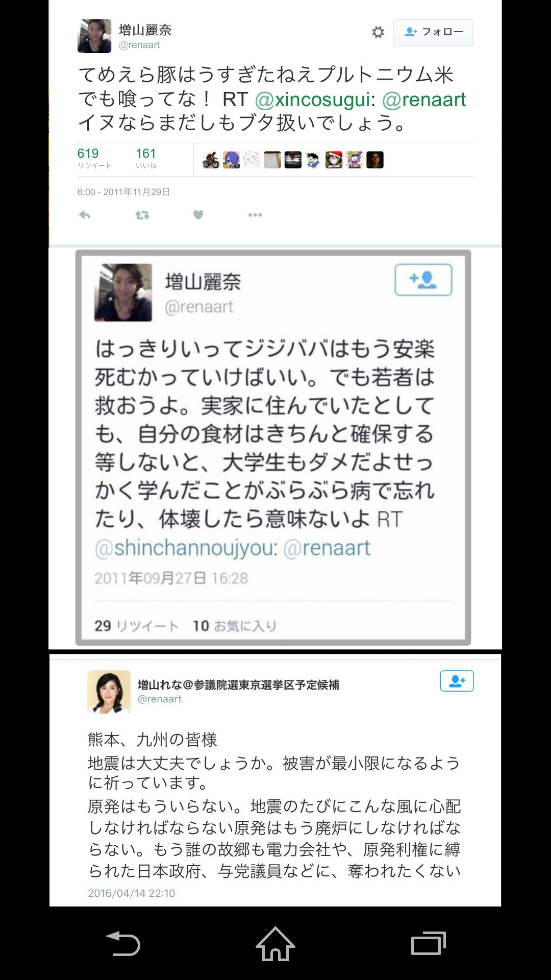This screenshot has height=980, width=551.
Task: Open the cyclist avatar in likers row
Action: click(211, 160)
